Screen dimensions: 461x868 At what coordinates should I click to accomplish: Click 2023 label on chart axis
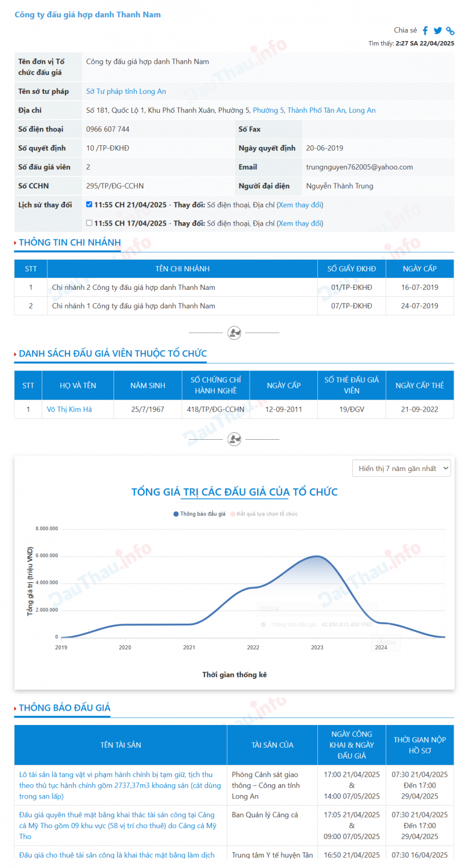click(x=317, y=648)
